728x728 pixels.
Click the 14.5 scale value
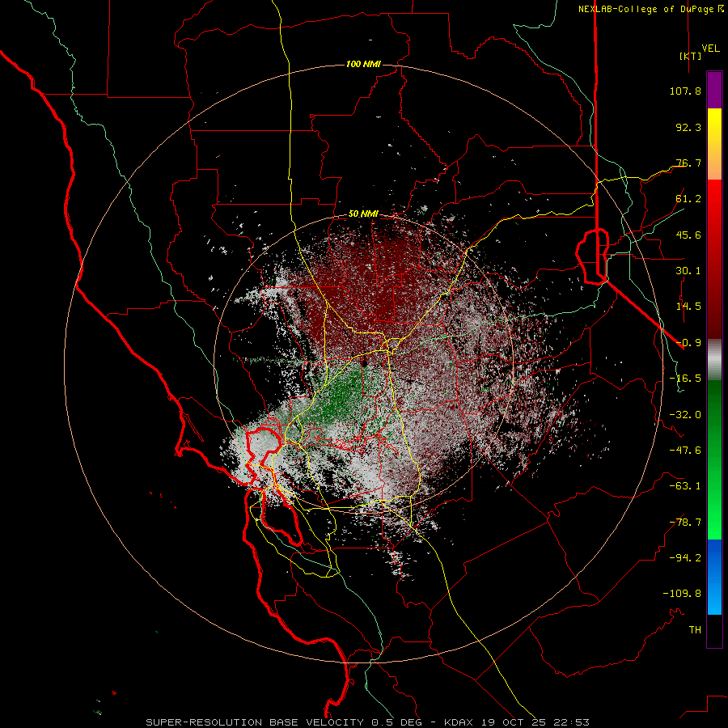click(688, 307)
